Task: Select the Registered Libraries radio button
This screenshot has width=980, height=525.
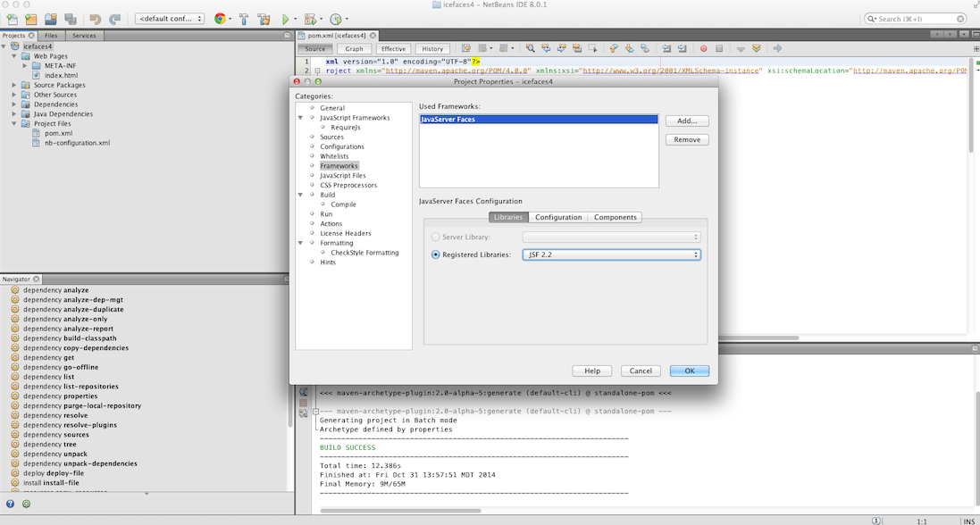Action: point(436,254)
